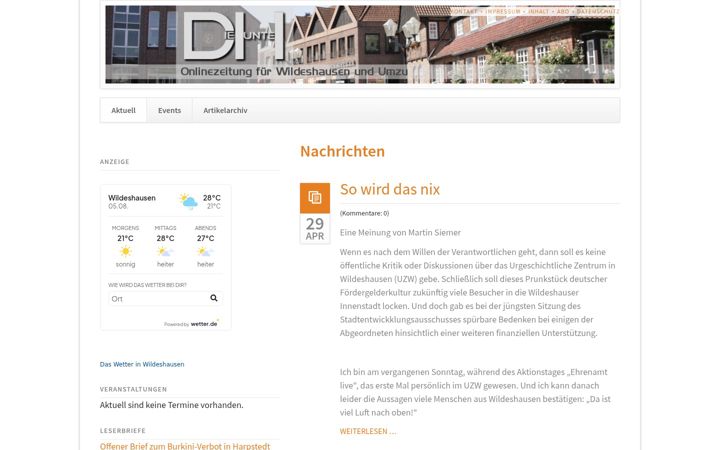Click the site banner logo image
The width and height of the screenshot is (720, 450).
click(x=360, y=45)
